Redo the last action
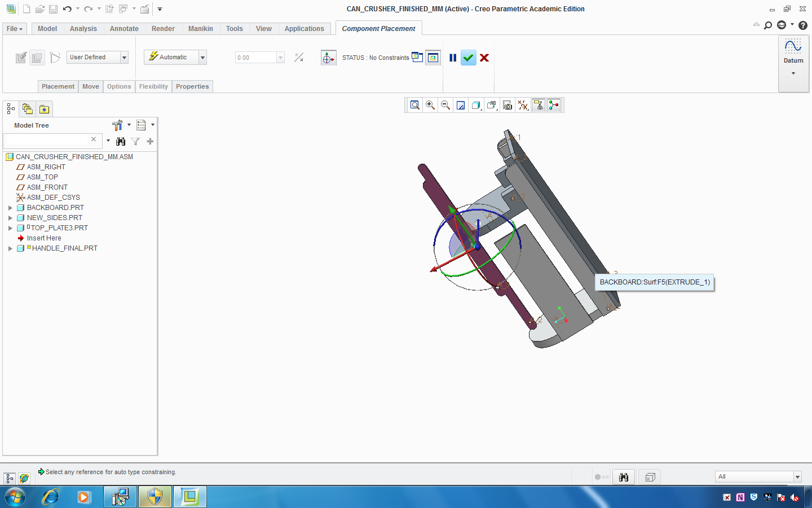 88,9
